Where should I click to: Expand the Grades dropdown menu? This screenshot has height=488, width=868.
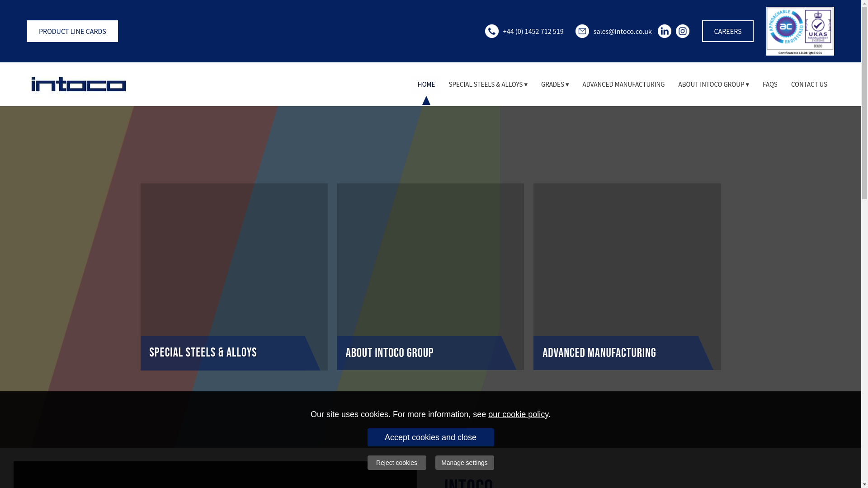pyautogui.click(x=555, y=84)
